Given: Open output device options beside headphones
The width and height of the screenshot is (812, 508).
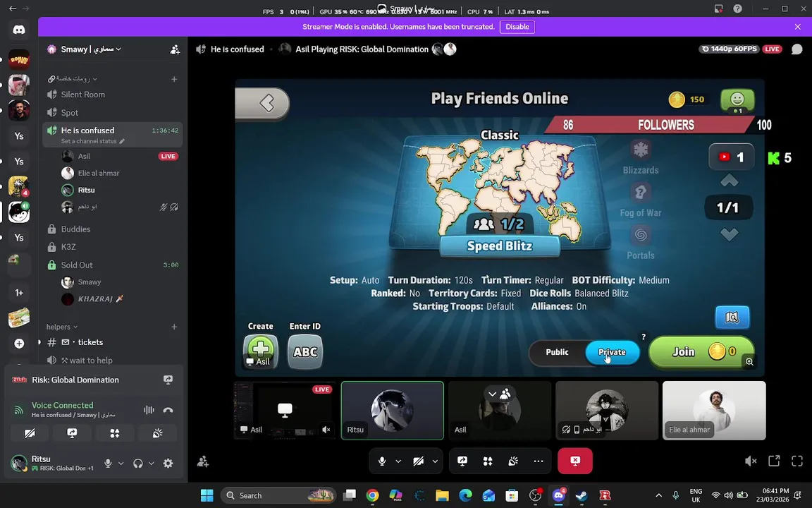Looking at the screenshot, I should (152, 464).
